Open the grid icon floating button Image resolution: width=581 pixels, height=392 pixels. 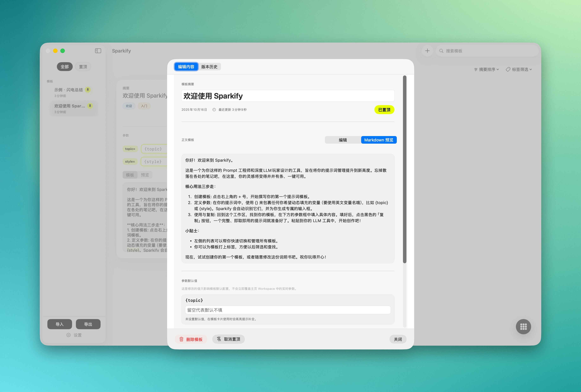523,327
